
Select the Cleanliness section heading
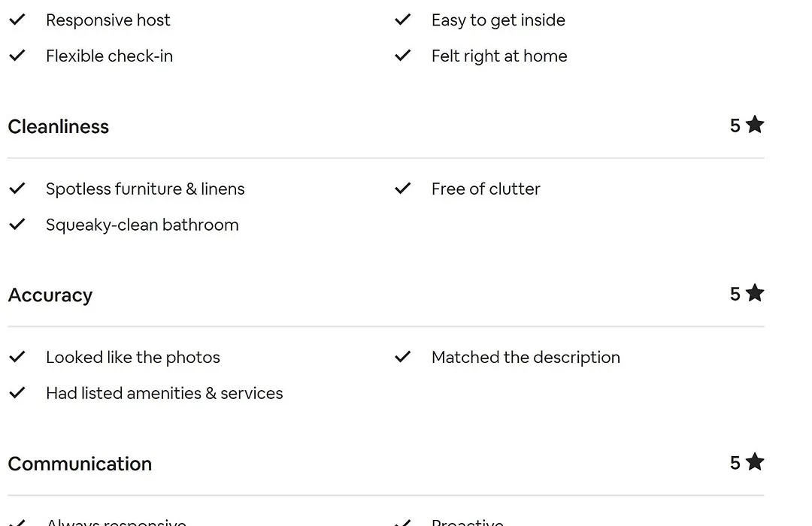(59, 126)
